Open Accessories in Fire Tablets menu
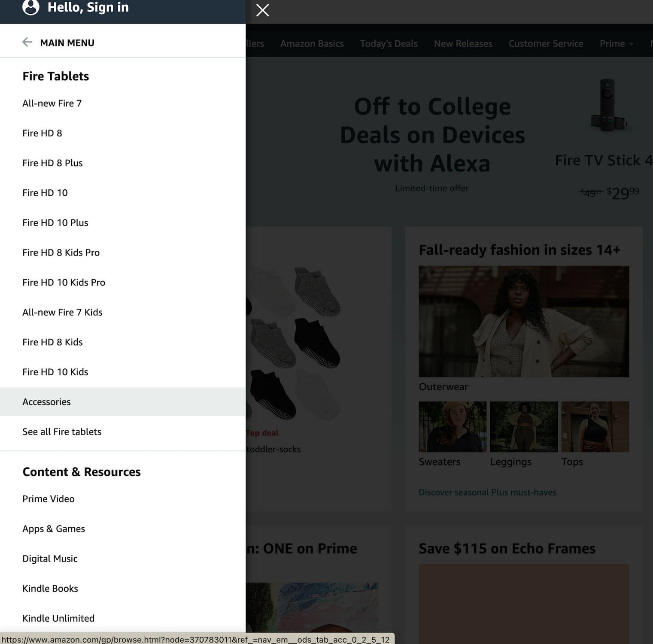The width and height of the screenshot is (653, 644). point(123,402)
